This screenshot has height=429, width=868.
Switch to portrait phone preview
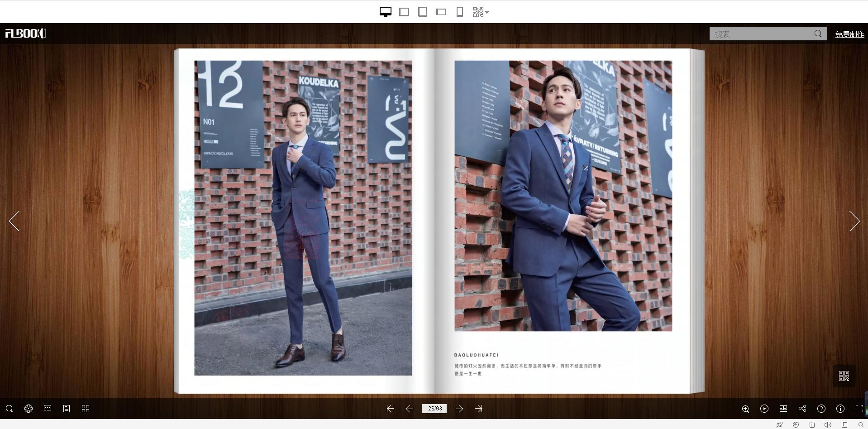click(x=459, y=12)
